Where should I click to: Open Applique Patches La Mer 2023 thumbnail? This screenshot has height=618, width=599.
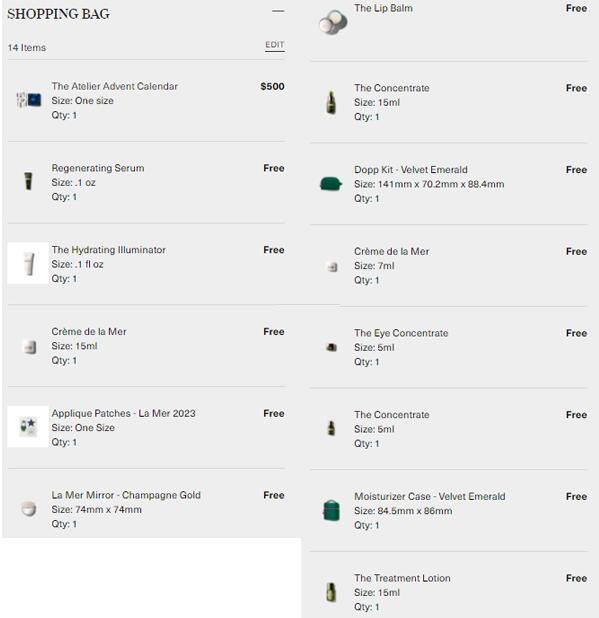[x=28, y=426]
